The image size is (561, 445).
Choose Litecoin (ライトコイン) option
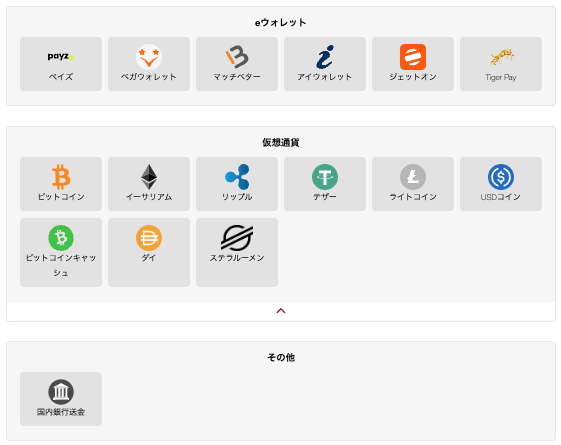(x=413, y=184)
